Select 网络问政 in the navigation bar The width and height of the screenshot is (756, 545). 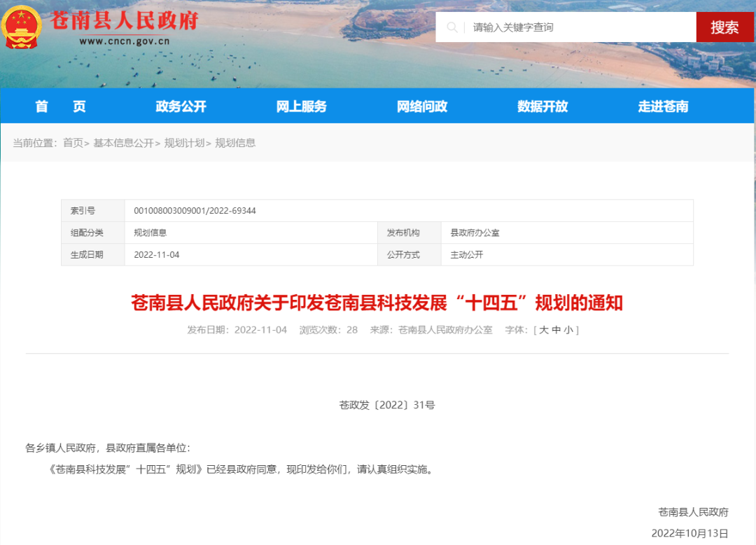point(421,106)
